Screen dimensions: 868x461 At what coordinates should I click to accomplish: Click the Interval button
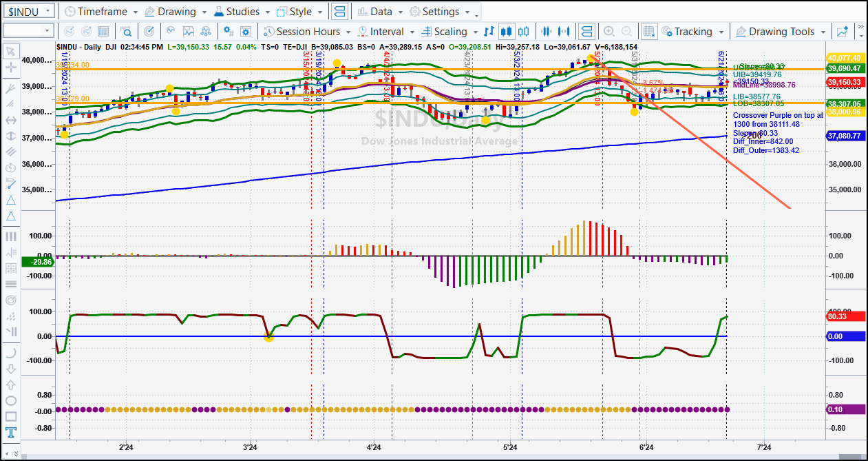(x=380, y=32)
